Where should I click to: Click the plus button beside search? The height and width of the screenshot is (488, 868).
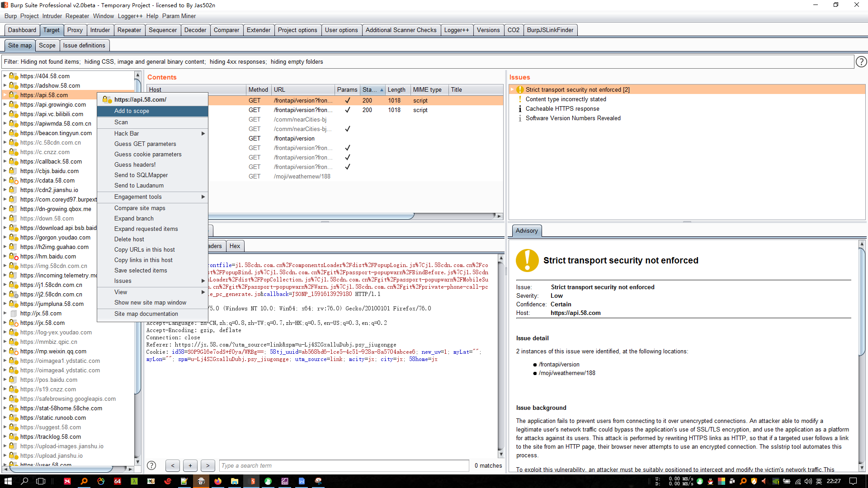coord(190,465)
